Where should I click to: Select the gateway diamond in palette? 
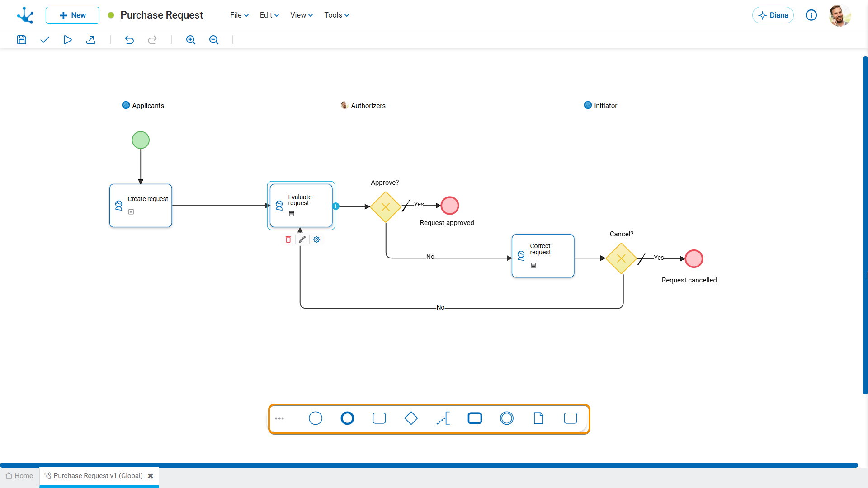[x=411, y=418]
